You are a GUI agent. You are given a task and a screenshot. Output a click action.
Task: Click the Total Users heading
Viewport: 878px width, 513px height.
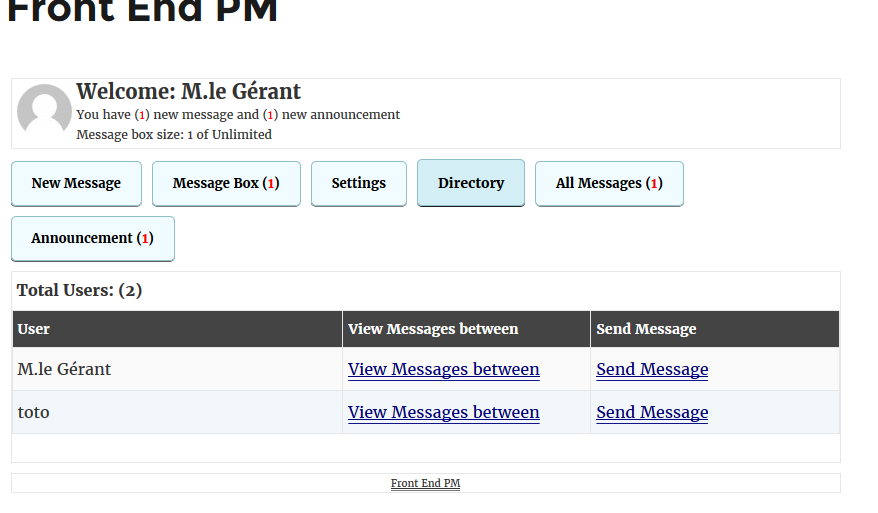(80, 291)
